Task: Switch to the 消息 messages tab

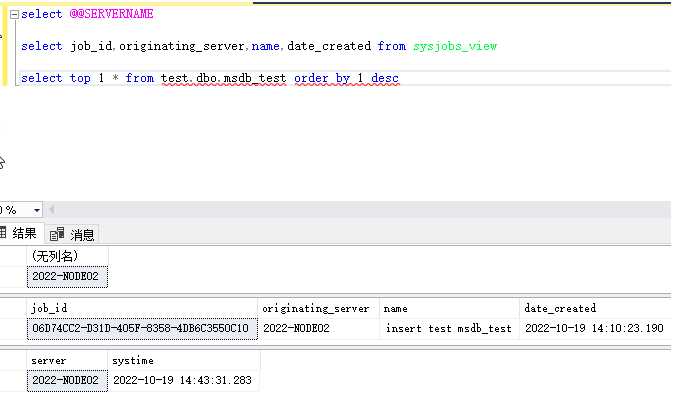Action: (x=72, y=234)
